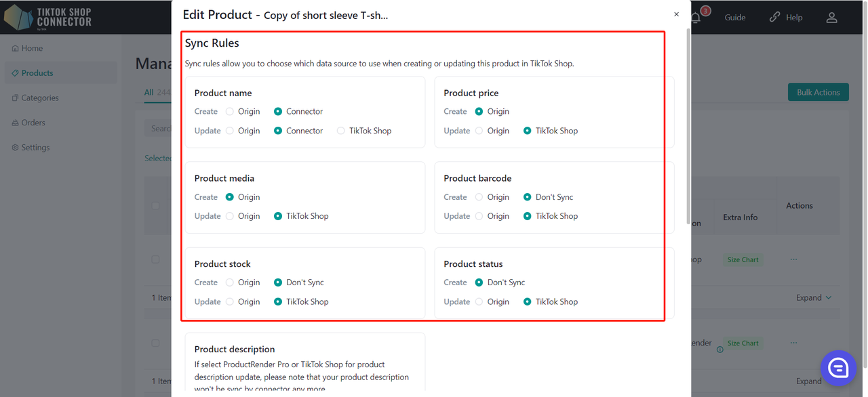Expand the first product row
This screenshot has width=868, height=397.
click(x=813, y=298)
